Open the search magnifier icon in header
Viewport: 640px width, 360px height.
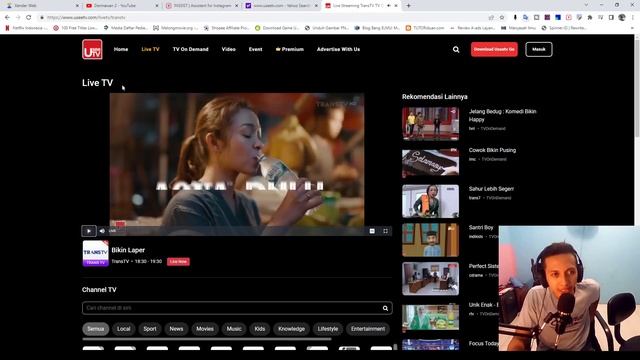(456, 49)
